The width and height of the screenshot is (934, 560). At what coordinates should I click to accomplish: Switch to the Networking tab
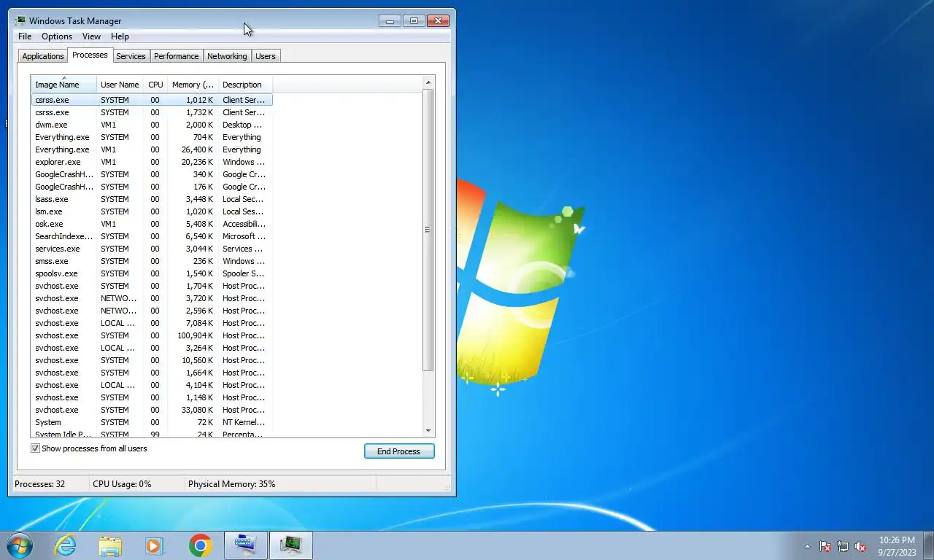(227, 56)
